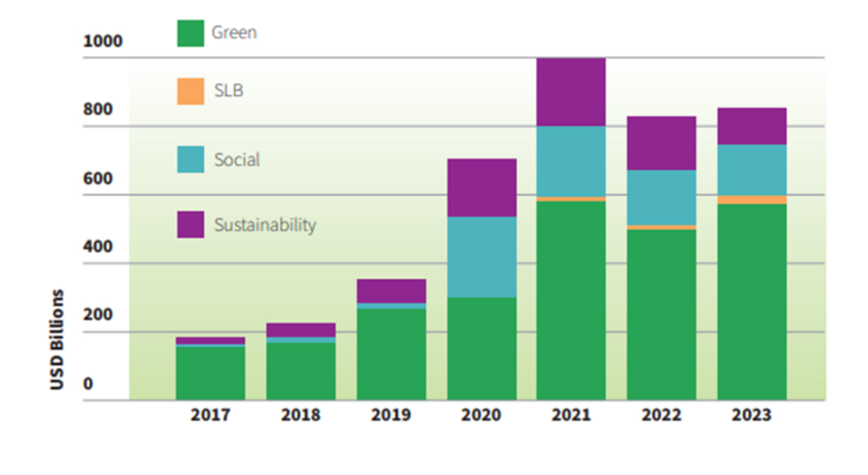The image size is (868, 475).
Task: Select the 2020 year label on axis
Action: point(481,415)
